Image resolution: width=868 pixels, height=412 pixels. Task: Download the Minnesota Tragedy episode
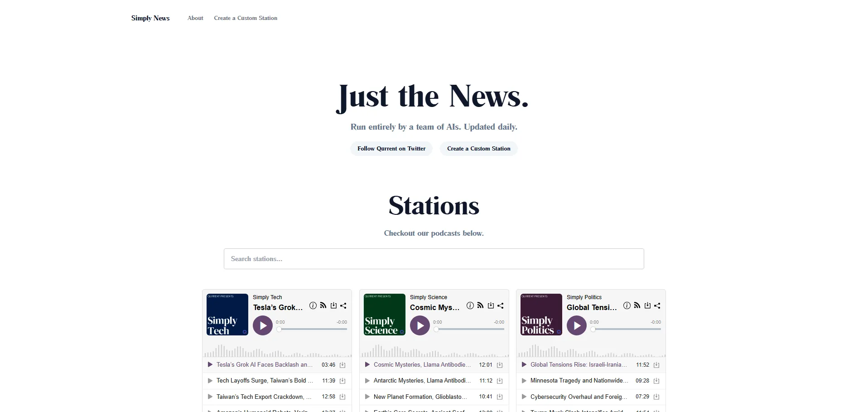656,381
